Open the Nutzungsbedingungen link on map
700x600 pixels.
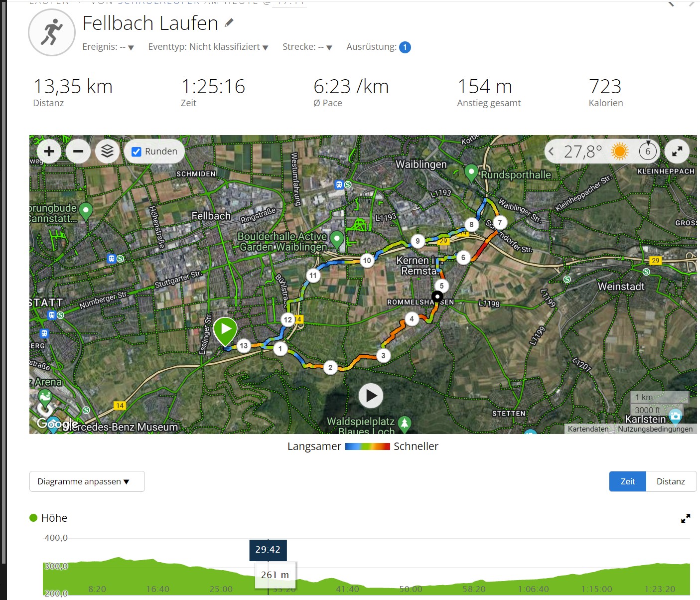coord(655,429)
